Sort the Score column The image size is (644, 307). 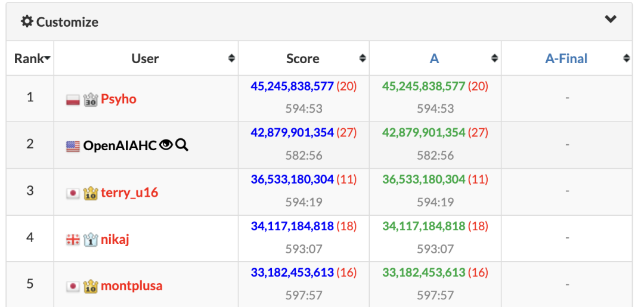point(363,58)
